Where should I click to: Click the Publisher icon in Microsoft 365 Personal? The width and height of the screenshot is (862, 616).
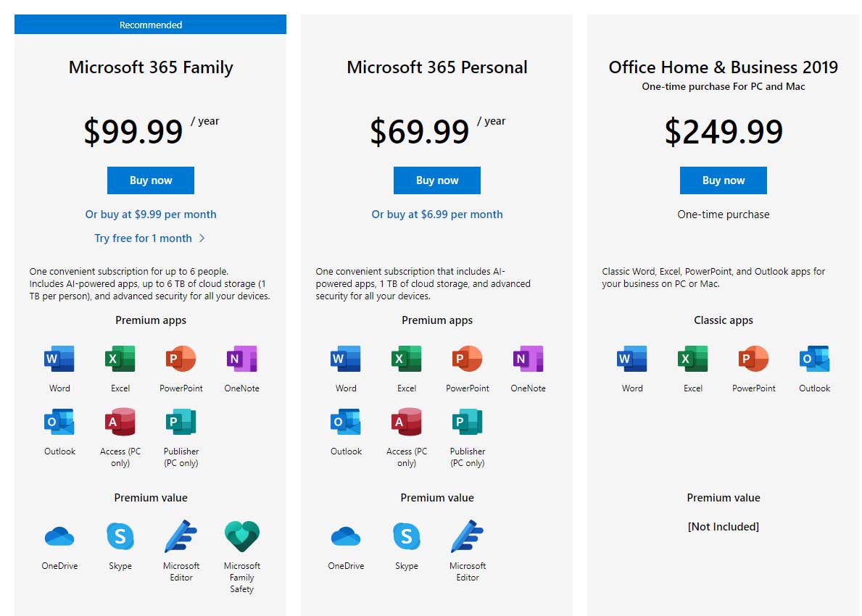tap(468, 422)
